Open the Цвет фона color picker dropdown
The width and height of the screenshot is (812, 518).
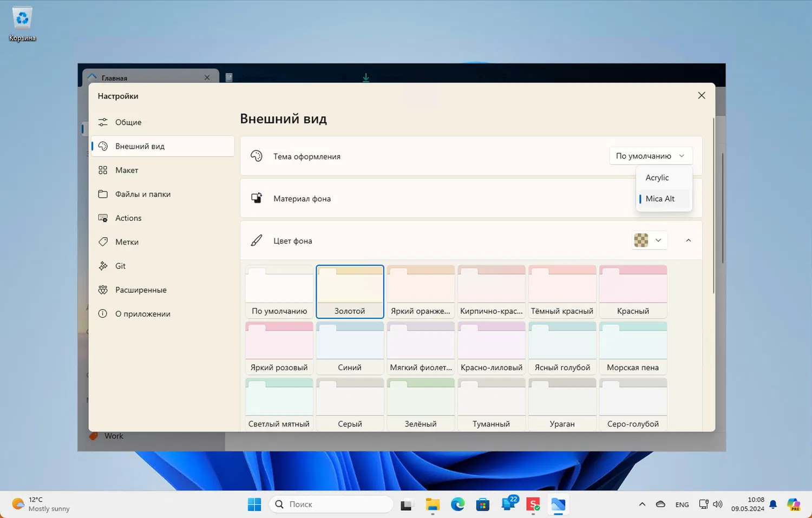pos(649,240)
